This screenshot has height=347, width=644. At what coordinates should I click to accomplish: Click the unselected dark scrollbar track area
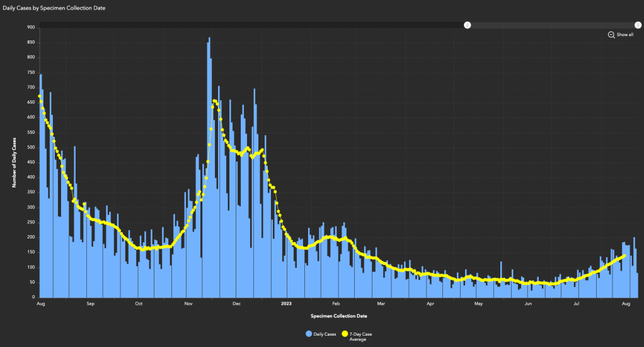coord(252,25)
